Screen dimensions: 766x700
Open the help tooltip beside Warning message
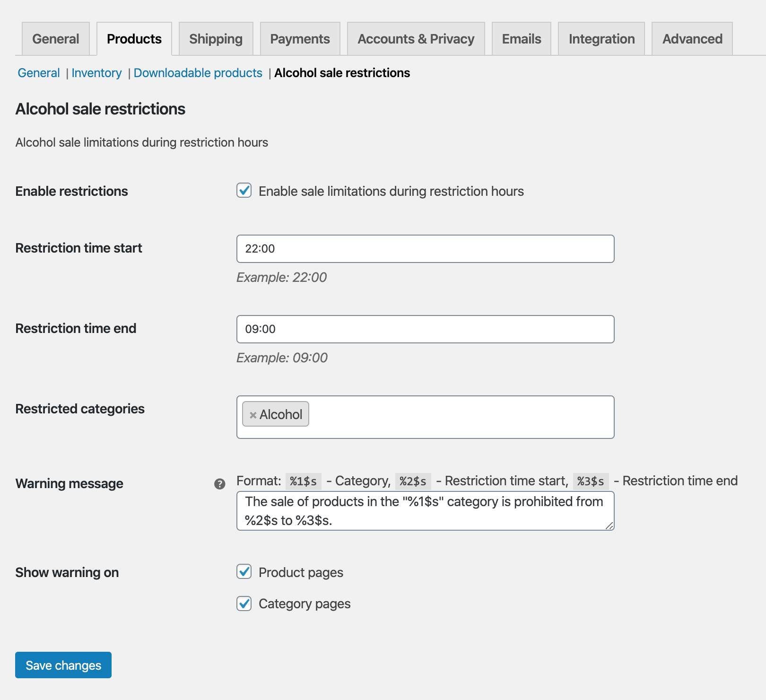[x=219, y=484]
